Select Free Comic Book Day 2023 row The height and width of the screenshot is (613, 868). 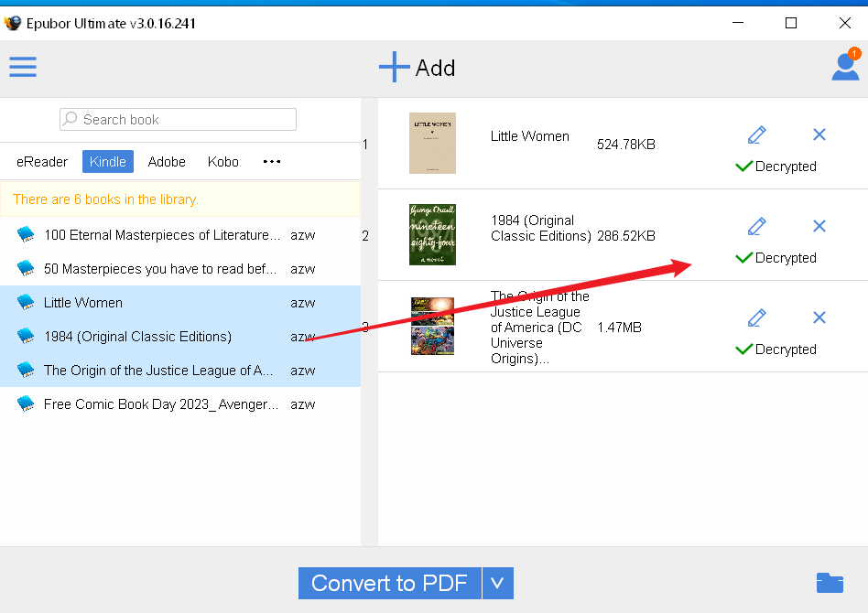click(x=180, y=403)
